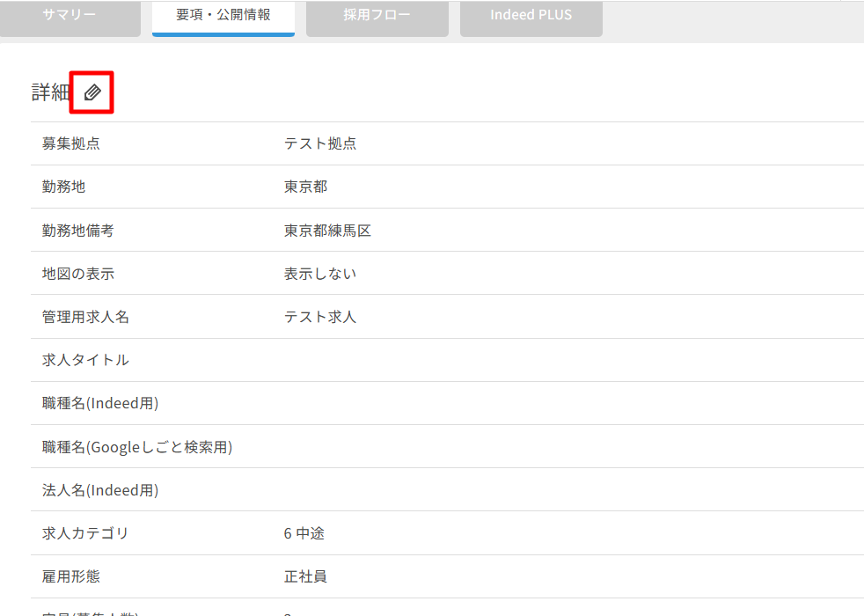Click the 求人タイトル row label
864x616 pixels.
coord(85,360)
